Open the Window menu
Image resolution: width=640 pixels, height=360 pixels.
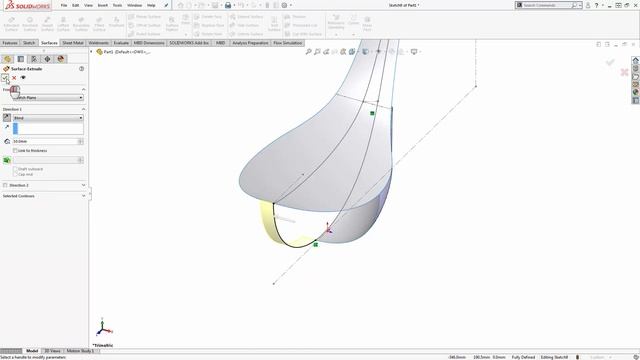point(134,5)
